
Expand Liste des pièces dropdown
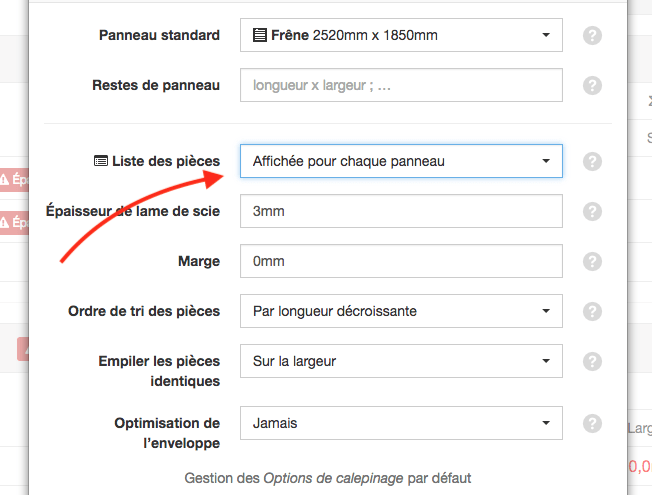click(x=401, y=161)
